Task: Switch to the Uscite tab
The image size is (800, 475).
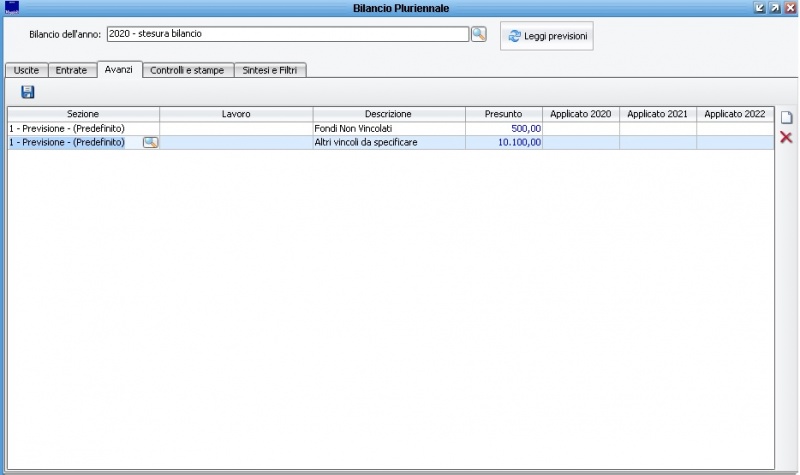Action: pos(27,70)
